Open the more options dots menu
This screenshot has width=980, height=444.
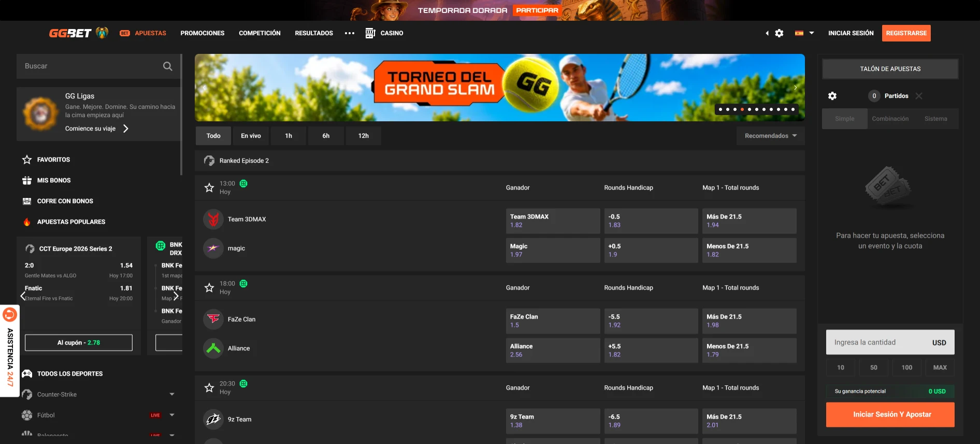click(350, 33)
